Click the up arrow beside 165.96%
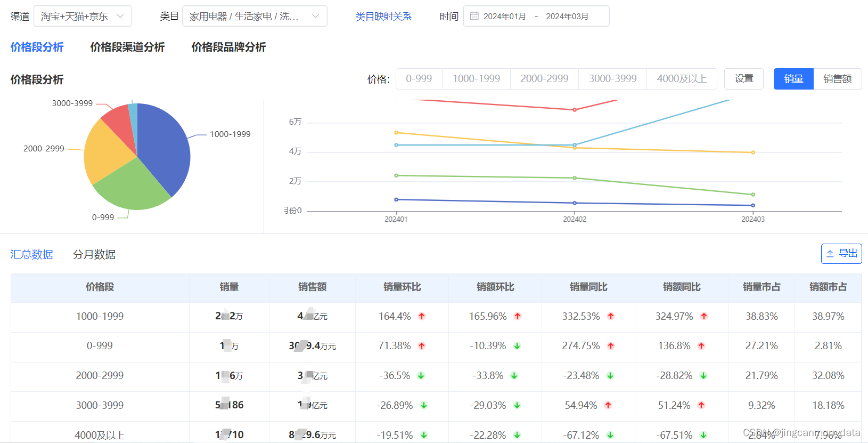Viewport: 868px width, 443px height. click(517, 316)
